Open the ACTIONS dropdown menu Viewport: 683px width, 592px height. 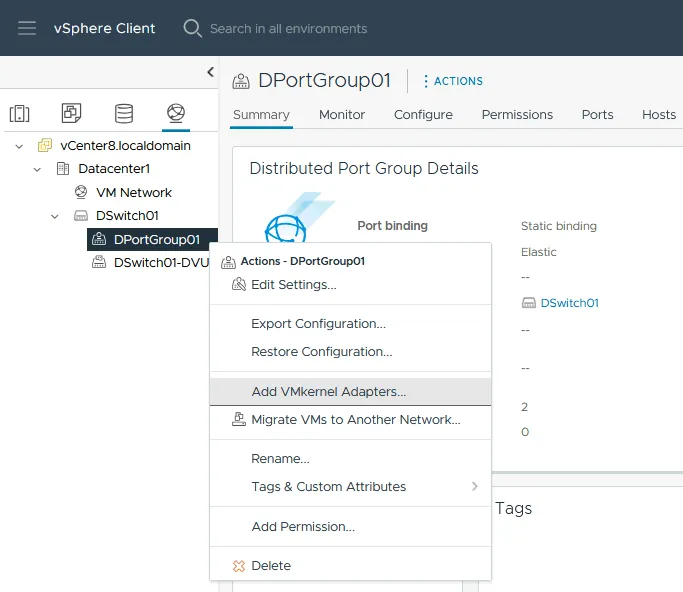point(453,81)
